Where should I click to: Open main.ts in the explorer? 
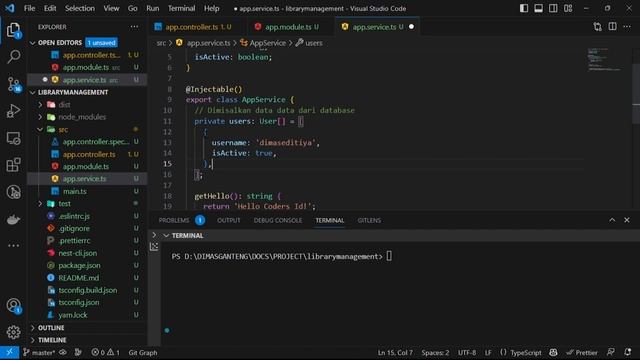(74, 191)
